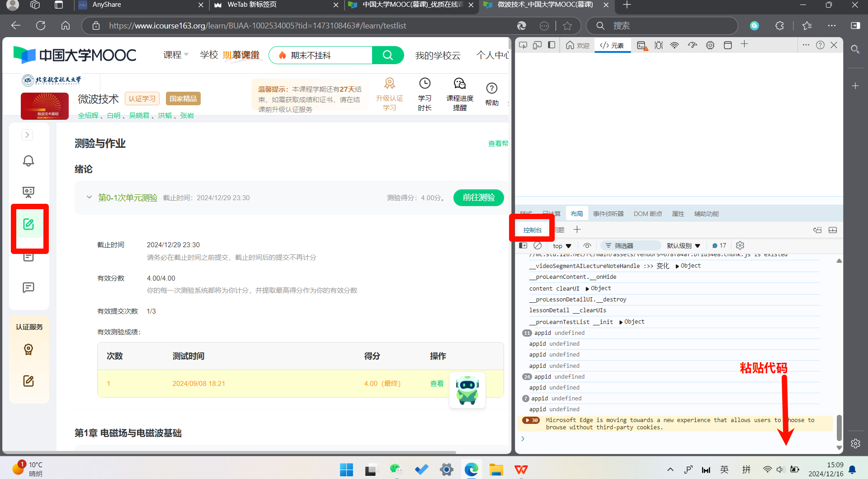Open the Performance gauge icon tool

693,45
